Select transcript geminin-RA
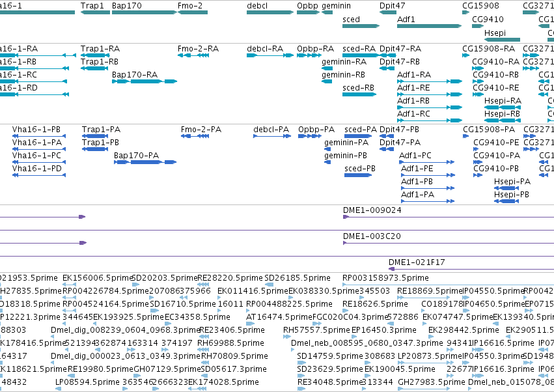Viewport: 554px width, 392px height. 327,68
